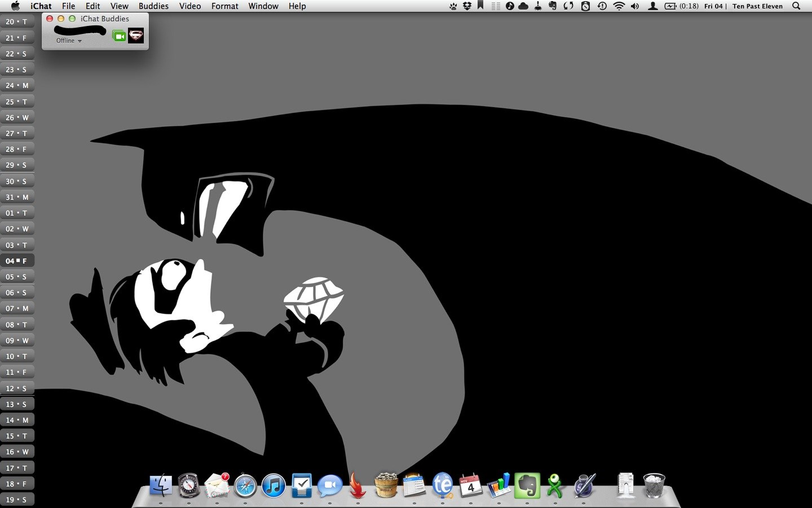Open iTunes in the dock
The width and height of the screenshot is (812, 508).
coord(273,485)
